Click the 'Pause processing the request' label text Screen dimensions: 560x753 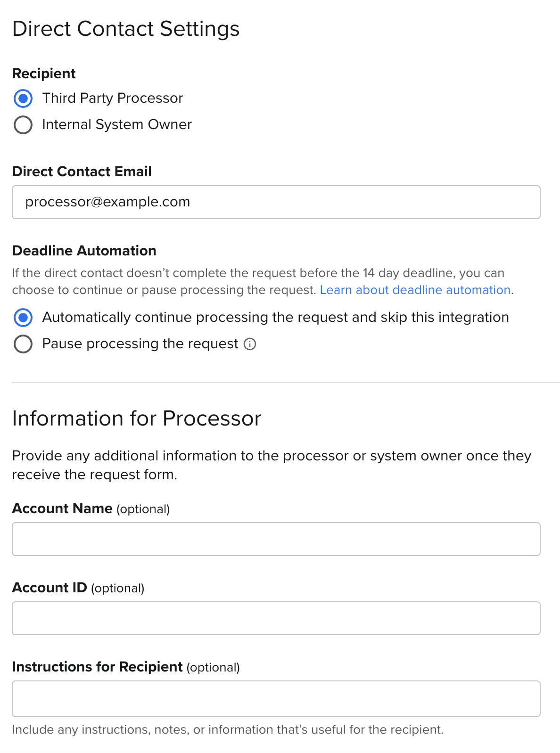point(140,344)
